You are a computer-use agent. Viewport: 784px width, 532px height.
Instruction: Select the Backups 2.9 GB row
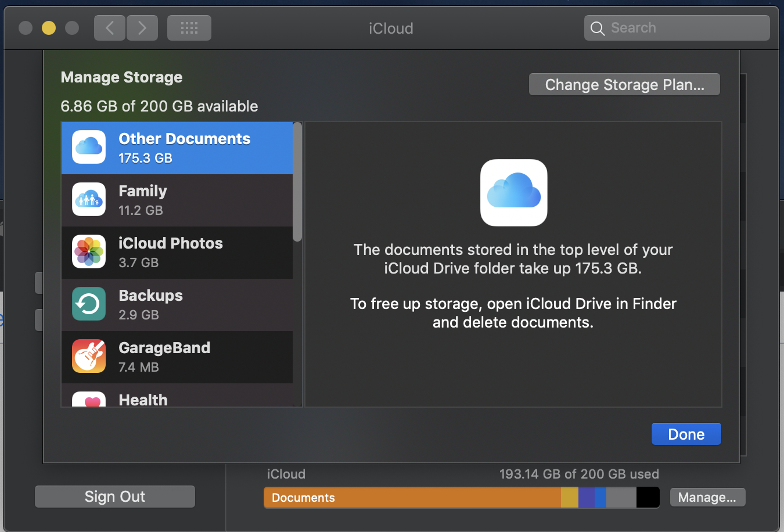click(177, 305)
